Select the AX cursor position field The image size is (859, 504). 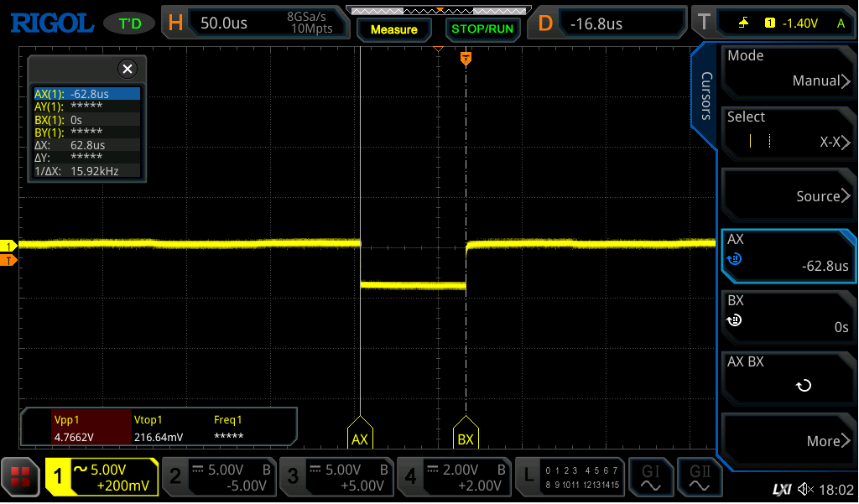pyautogui.click(x=789, y=254)
